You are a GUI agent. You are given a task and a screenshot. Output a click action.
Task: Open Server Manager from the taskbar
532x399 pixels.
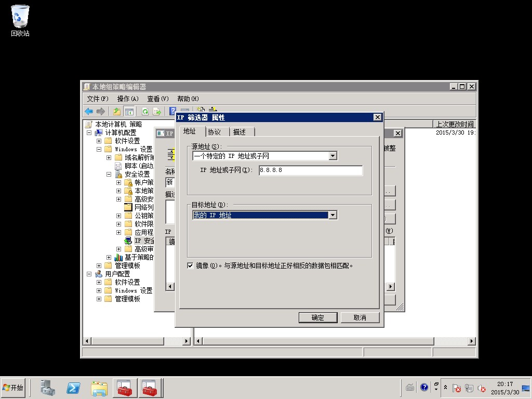click(x=47, y=388)
